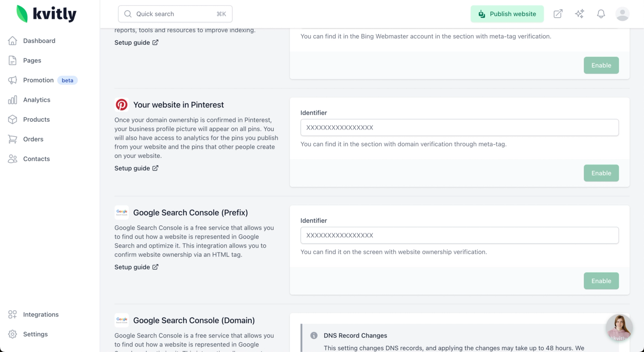The image size is (644, 352).
Task: Click the beta badge next to Promotion
Action: click(67, 80)
